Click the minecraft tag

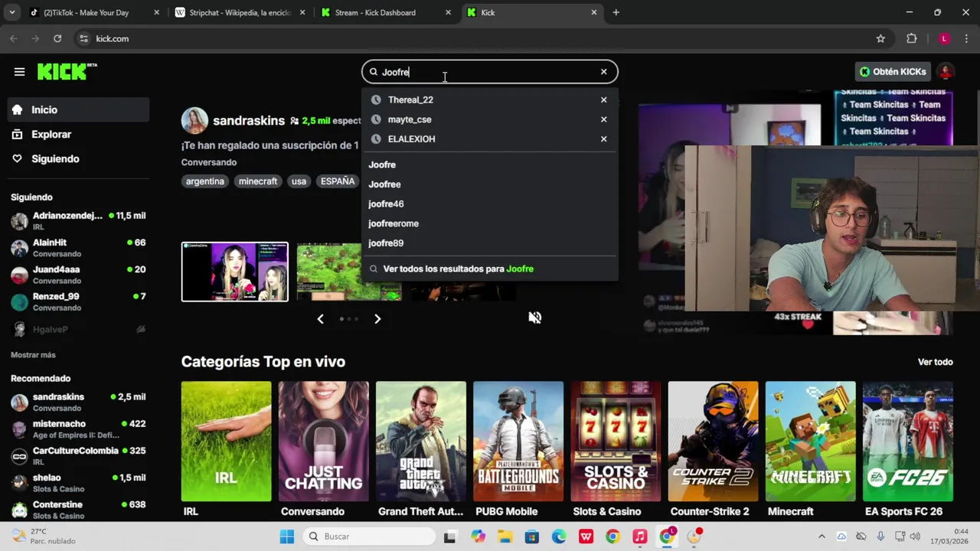258,181
